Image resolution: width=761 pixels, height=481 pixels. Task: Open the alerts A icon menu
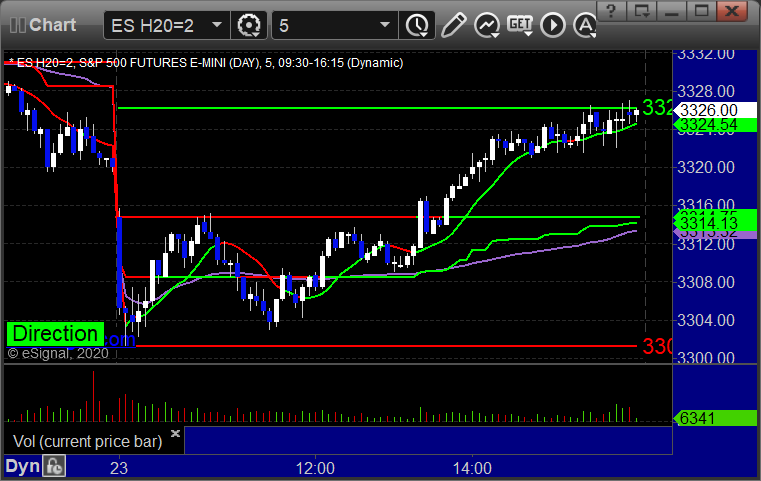click(x=585, y=25)
